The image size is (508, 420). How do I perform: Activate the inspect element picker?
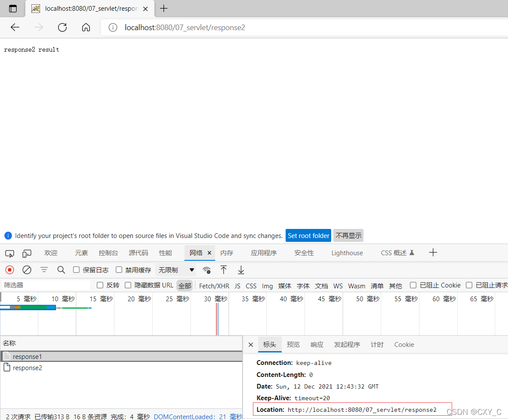[10, 253]
